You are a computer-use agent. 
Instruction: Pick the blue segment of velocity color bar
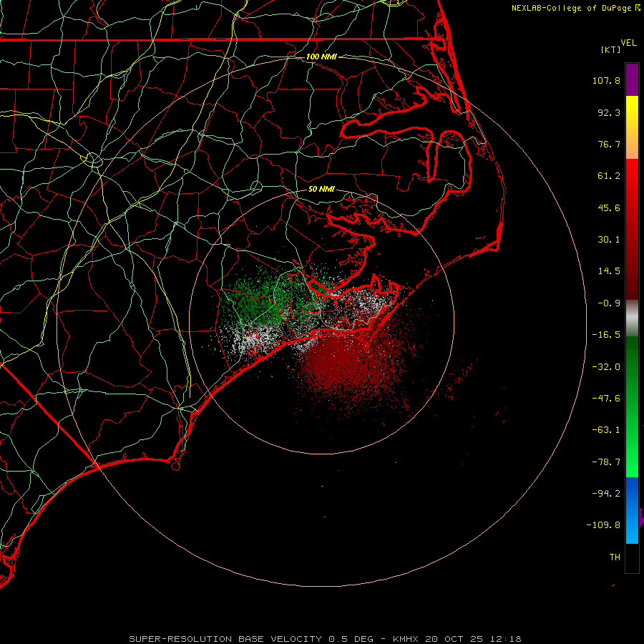tap(632, 510)
